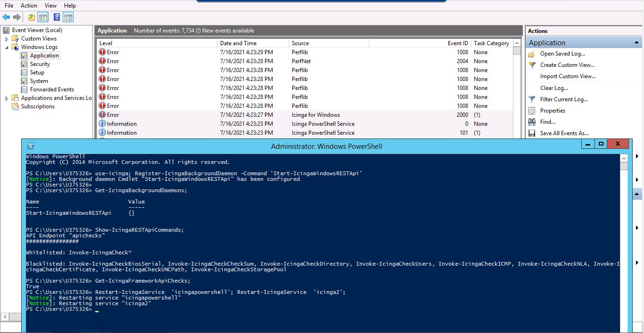Click the Help question mark toolbar icon
The width and height of the screenshot is (644, 333).
point(56,16)
